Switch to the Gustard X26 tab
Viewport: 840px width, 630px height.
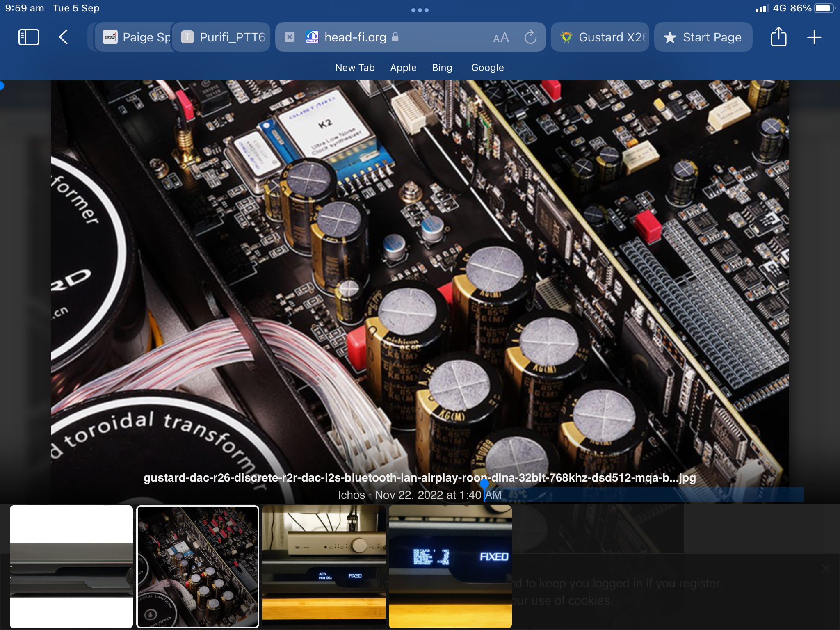pos(600,37)
